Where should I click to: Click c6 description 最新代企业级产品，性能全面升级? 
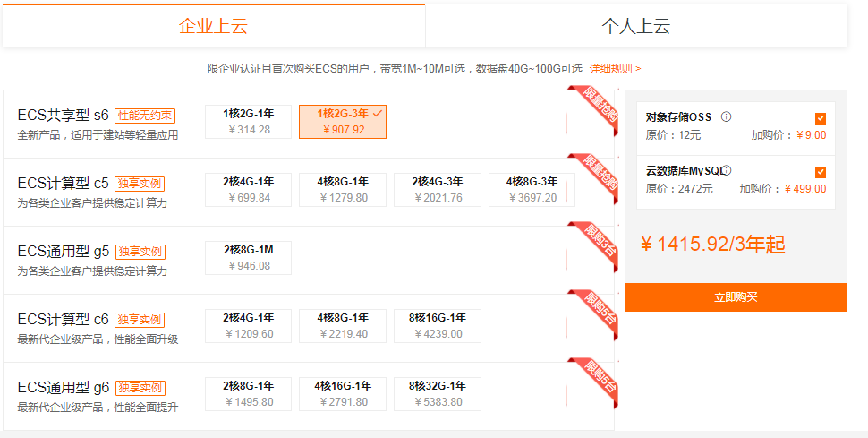pyautogui.click(x=98, y=339)
